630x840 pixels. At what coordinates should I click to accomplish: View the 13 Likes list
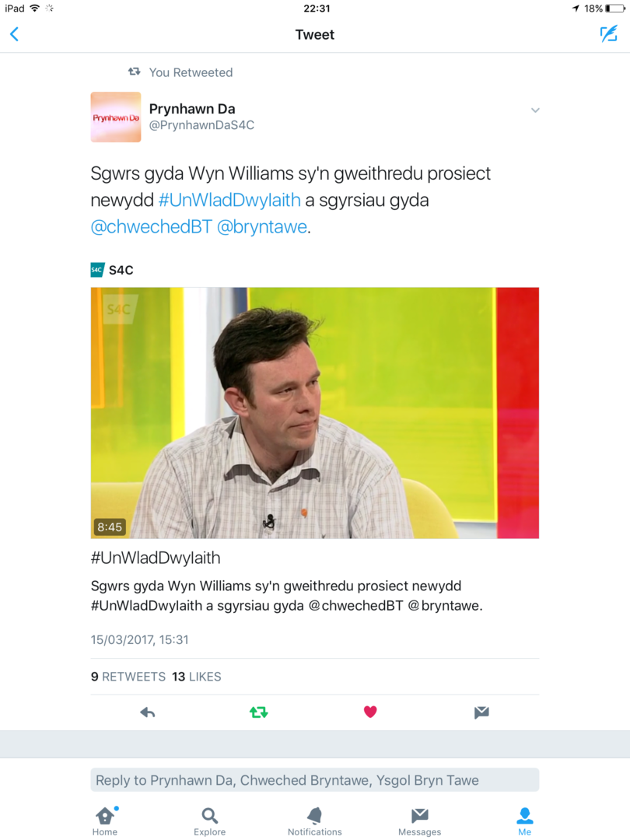click(197, 677)
